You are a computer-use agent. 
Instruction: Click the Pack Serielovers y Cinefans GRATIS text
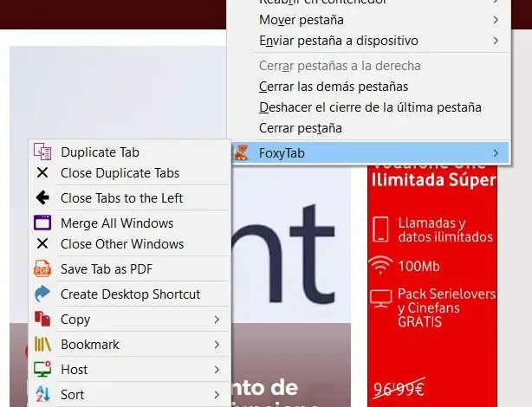tap(447, 307)
